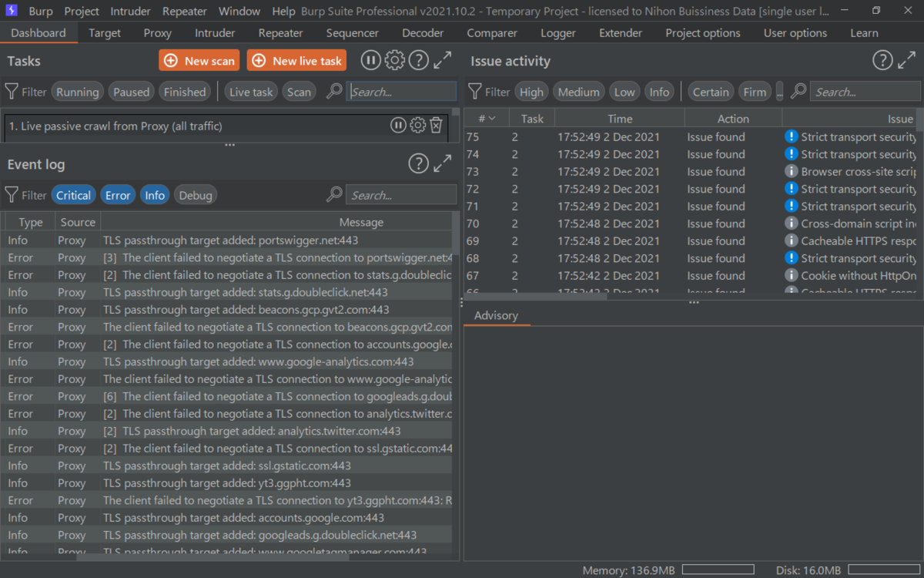
Task: Sort the event log by Type column
Action: tap(31, 222)
